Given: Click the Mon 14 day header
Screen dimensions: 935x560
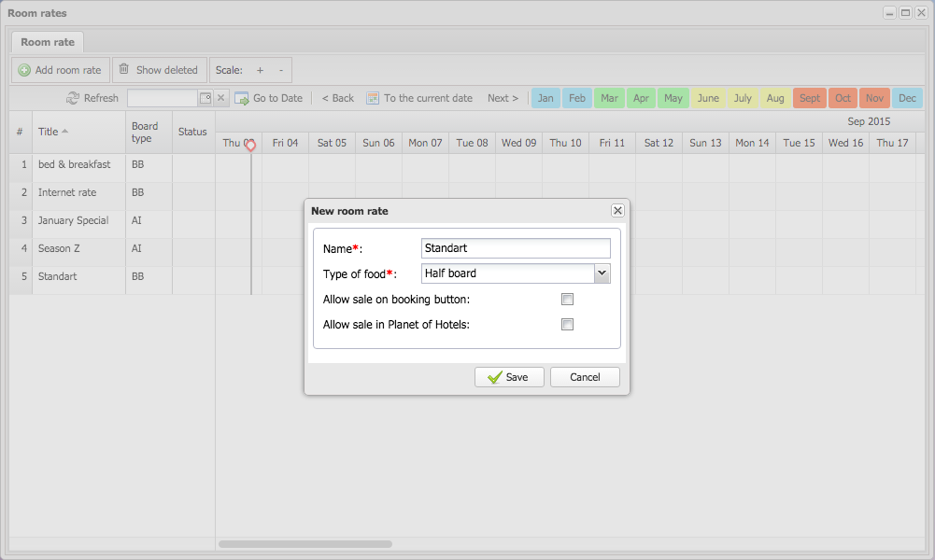Looking at the screenshot, I should pyautogui.click(x=752, y=143).
